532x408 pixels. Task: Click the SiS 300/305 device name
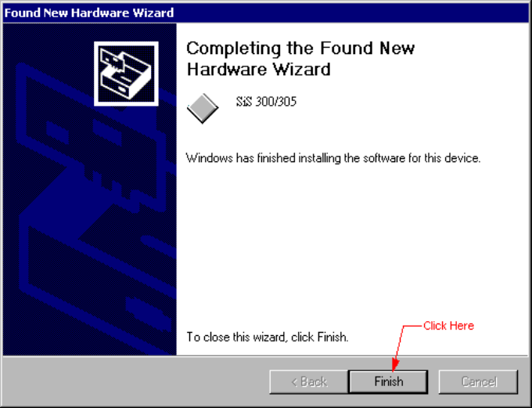266,102
